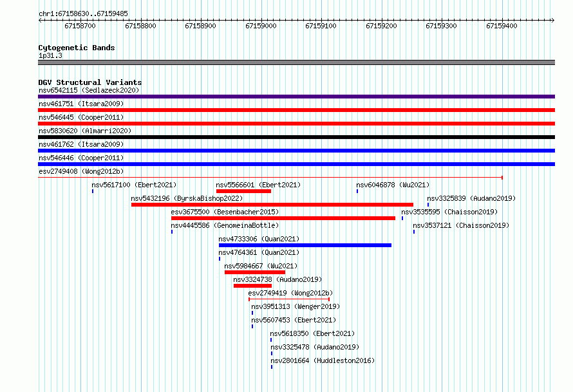
Task: Select nsv3951313 (Wenger2019) label
Action: tap(296, 306)
